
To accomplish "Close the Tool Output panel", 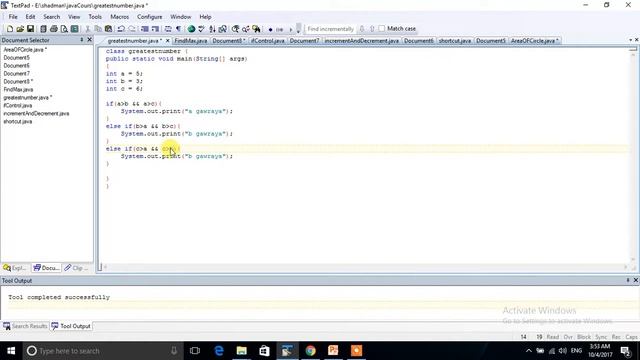I will tap(636, 280).
